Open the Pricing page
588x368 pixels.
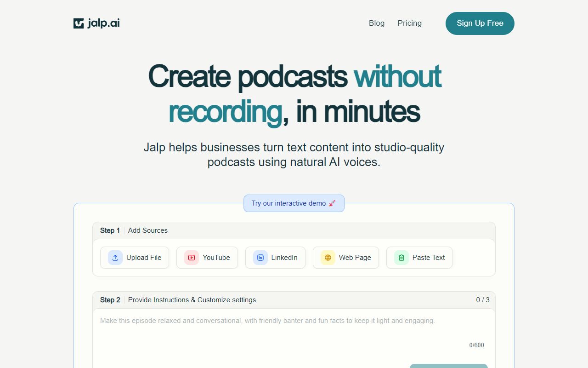[x=409, y=23]
